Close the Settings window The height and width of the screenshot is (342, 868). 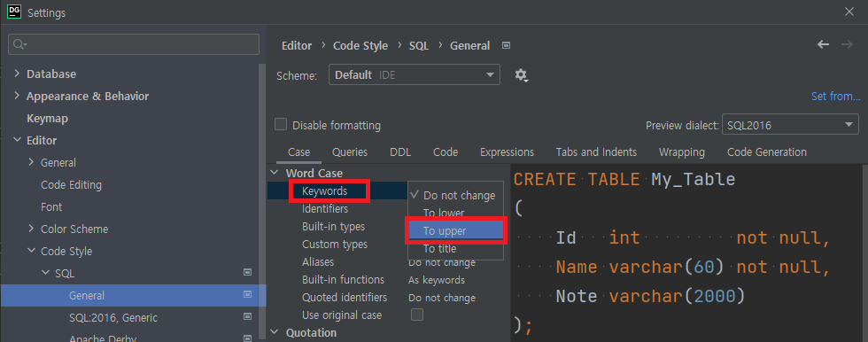(x=849, y=12)
